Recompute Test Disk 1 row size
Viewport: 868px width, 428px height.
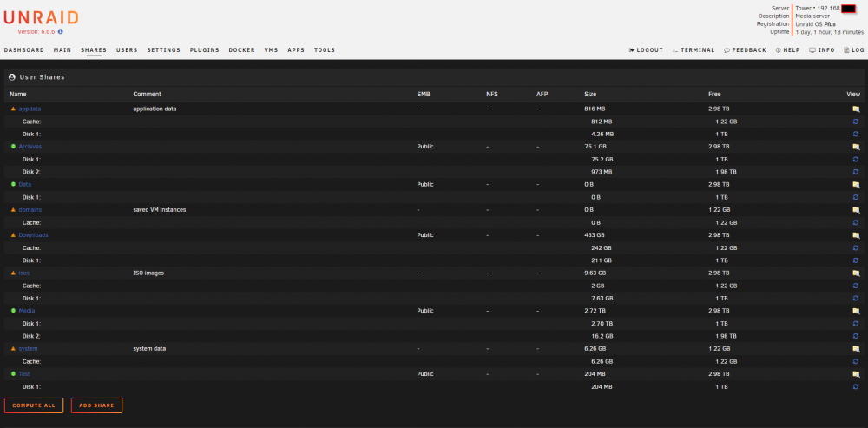(856, 386)
